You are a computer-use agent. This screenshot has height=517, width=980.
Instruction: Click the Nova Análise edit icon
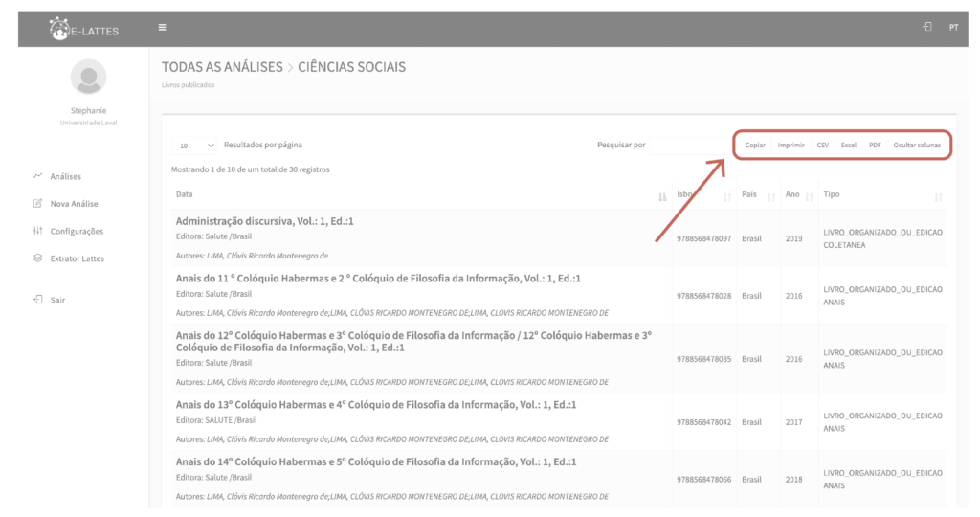[x=37, y=204]
